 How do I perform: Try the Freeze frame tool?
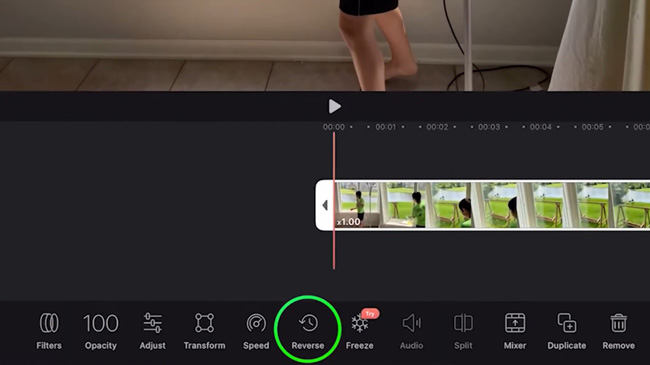point(359,331)
